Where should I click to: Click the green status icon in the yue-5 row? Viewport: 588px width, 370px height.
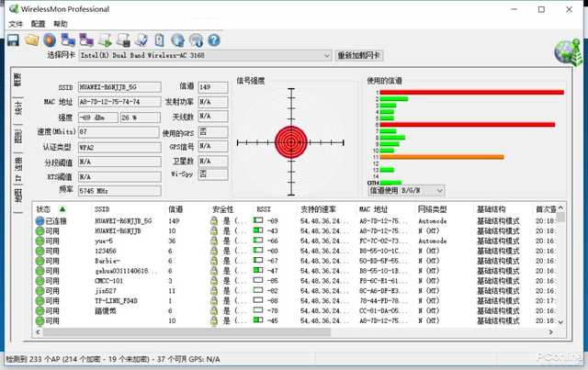[x=40, y=241]
